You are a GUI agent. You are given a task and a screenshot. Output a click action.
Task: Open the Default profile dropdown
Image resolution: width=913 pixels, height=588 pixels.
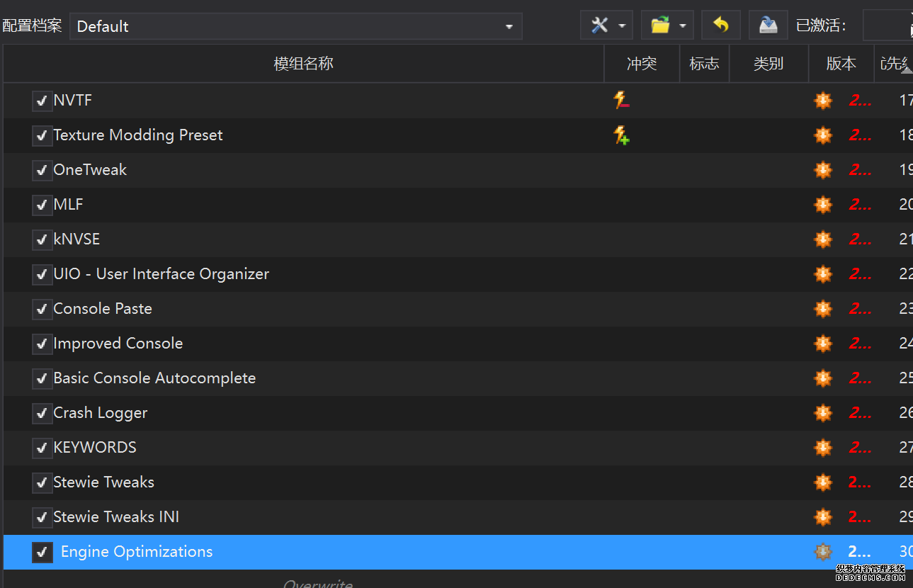click(295, 26)
